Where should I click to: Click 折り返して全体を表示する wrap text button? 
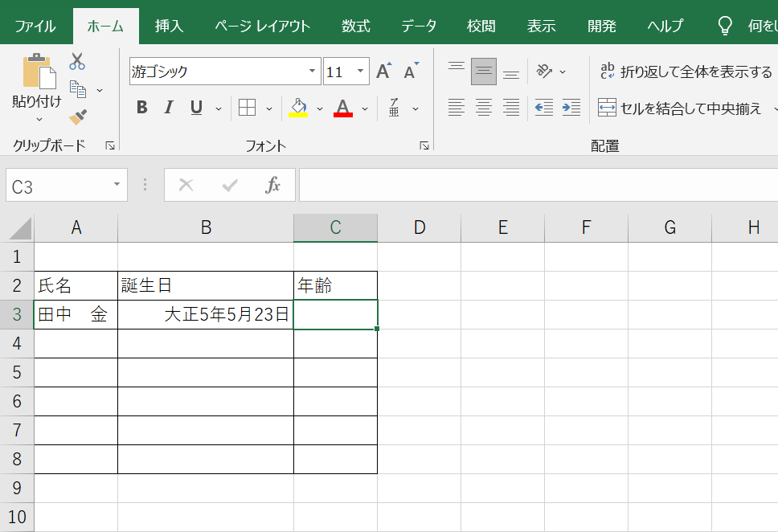coord(686,72)
